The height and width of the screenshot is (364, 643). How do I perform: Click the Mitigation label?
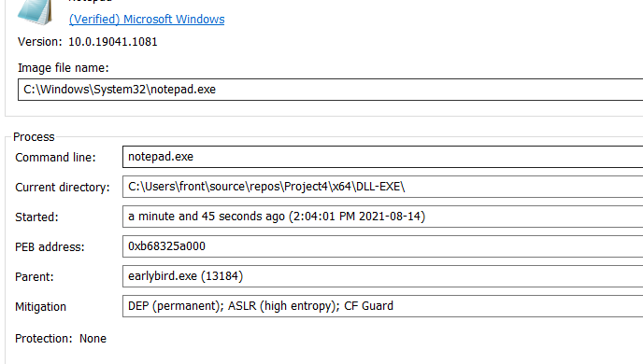40,307
